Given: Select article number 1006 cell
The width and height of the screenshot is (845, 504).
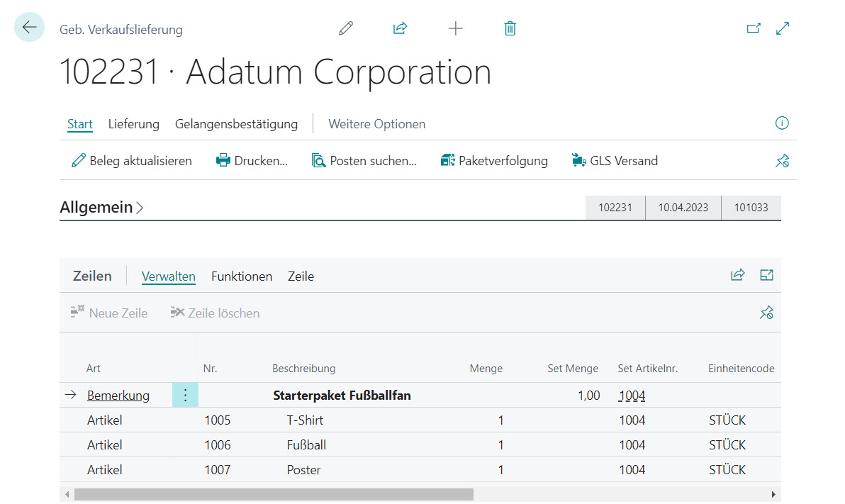Looking at the screenshot, I should pos(217,445).
